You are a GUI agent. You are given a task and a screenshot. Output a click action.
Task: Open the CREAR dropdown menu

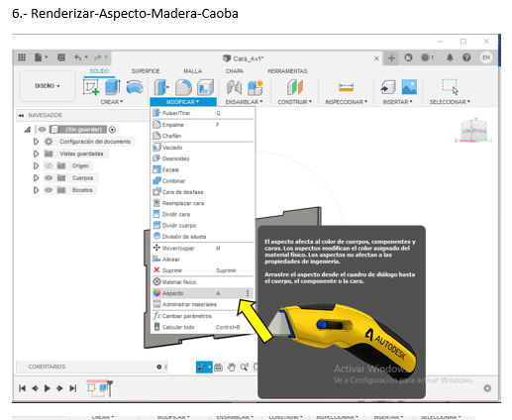pyautogui.click(x=112, y=102)
